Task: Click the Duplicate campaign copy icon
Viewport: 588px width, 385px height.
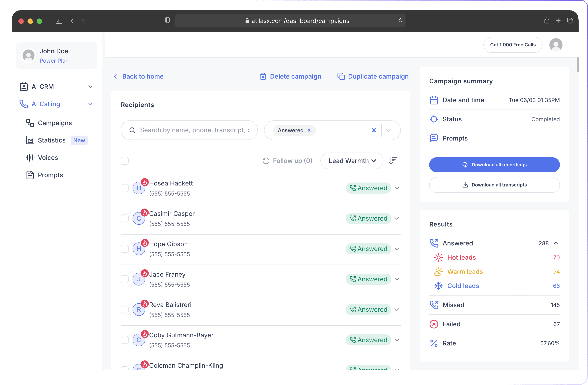Action: (341, 76)
